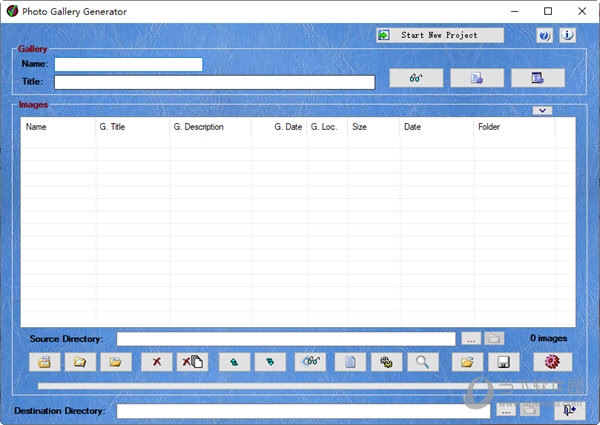Click into the Source Directory text field
The height and width of the screenshot is (425, 600).
285,339
